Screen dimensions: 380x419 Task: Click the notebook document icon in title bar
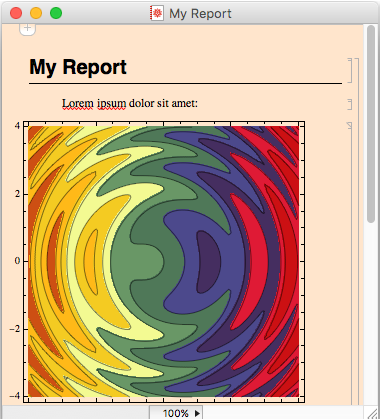tap(157, 13)
